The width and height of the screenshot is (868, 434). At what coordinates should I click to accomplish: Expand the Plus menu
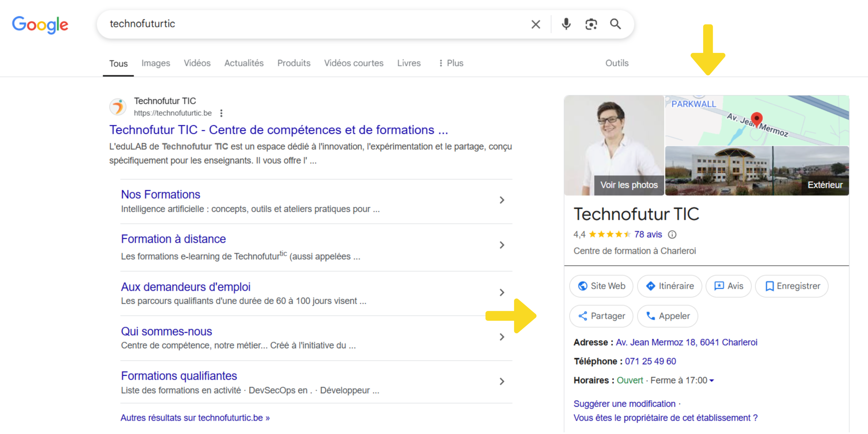coord(451,63)
